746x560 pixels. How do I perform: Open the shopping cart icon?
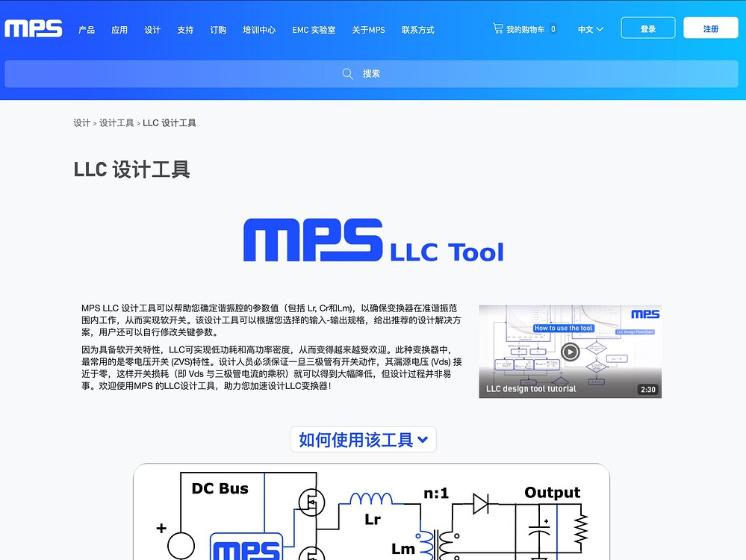pyautogui.click(x=497, y=28)
